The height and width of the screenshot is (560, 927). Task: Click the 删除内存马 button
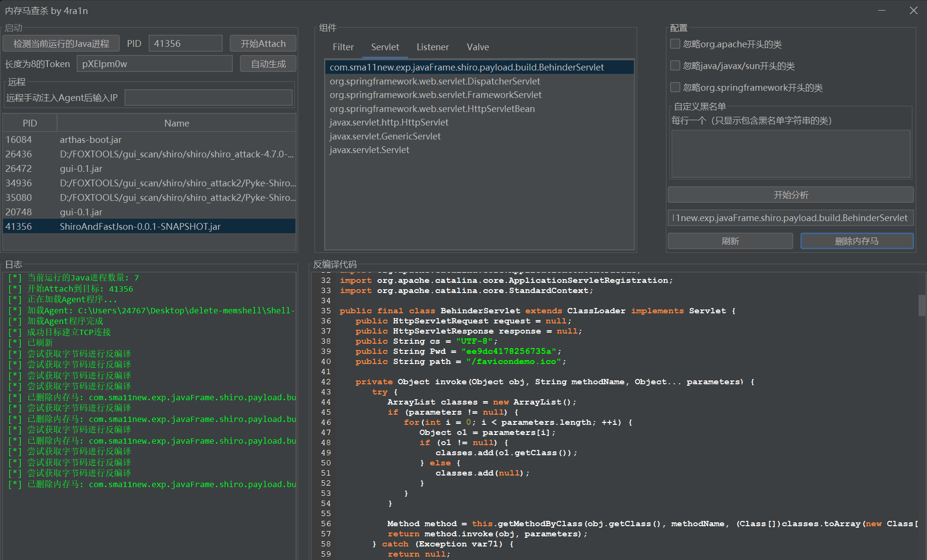click(x=857, y=241)
